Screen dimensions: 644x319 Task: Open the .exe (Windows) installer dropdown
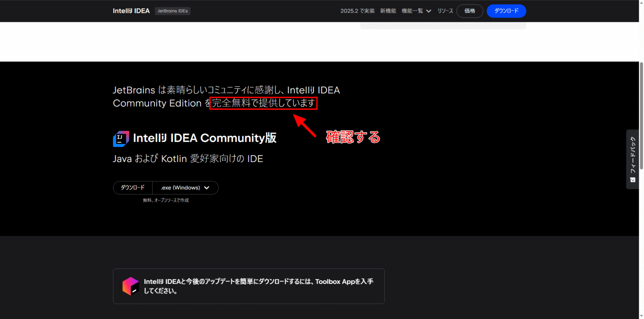[185, 188]
